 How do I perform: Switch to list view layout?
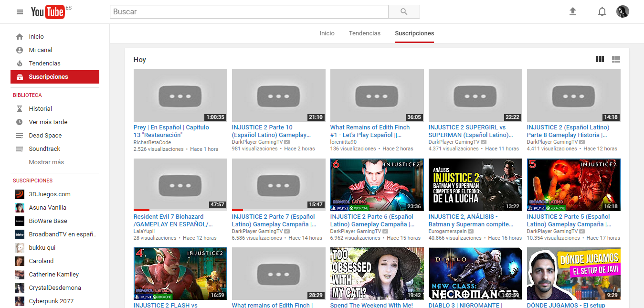pos(616,59)
